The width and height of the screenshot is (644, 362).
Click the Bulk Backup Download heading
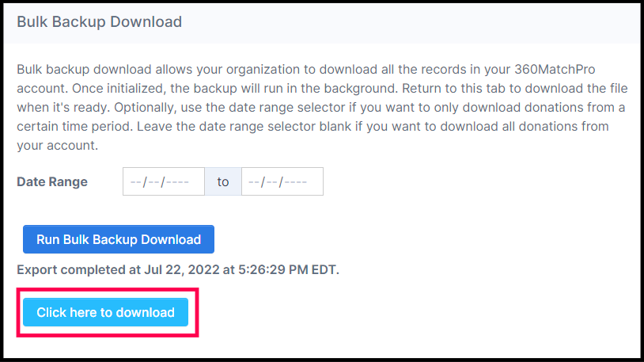coord(99,22)
